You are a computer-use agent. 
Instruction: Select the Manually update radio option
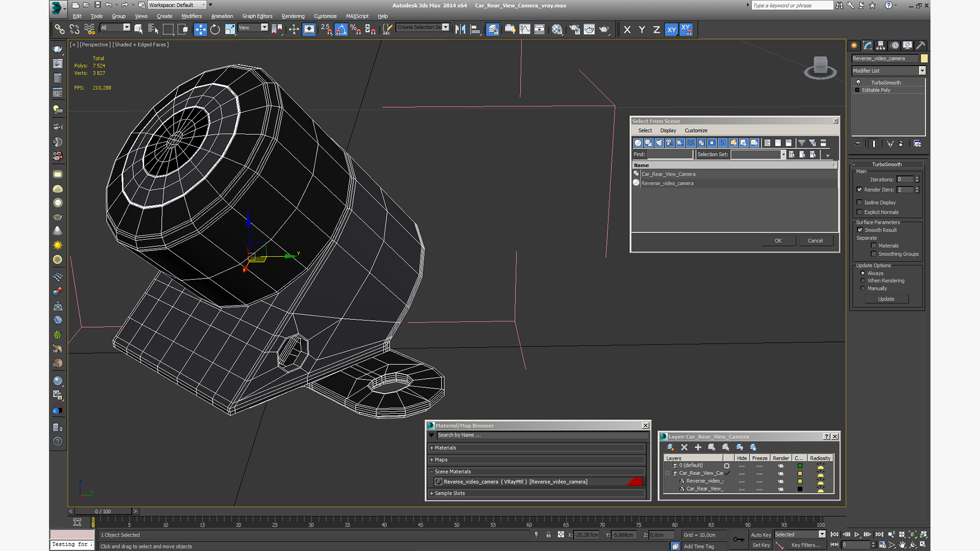coord(863,288)
